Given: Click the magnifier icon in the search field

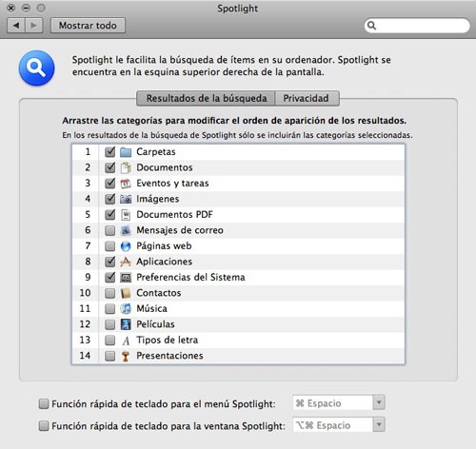Looking at the screenshot, I should coord(371,26).
